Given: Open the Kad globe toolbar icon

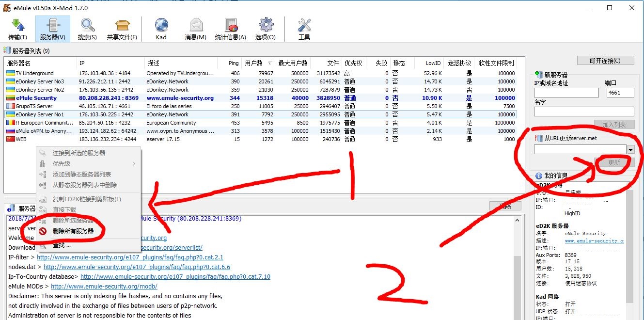Looking at the screenshot, I should [x=161, y=29].
